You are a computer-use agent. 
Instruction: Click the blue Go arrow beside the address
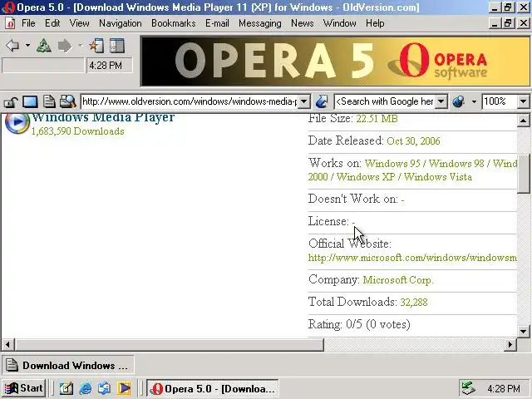[x=322, y=101]
